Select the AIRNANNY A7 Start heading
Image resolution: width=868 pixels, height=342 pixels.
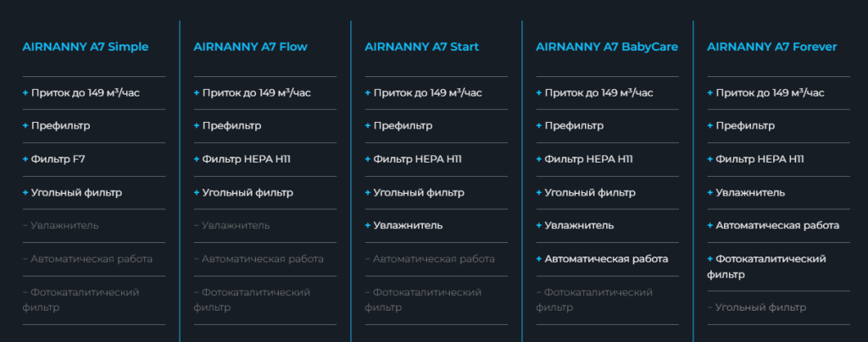(421, 47)
